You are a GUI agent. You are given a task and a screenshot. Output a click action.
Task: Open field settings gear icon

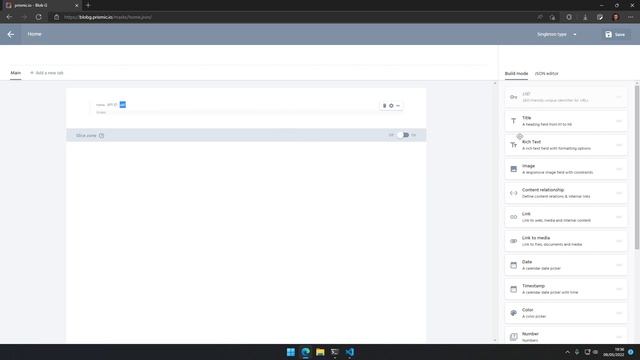391,106
